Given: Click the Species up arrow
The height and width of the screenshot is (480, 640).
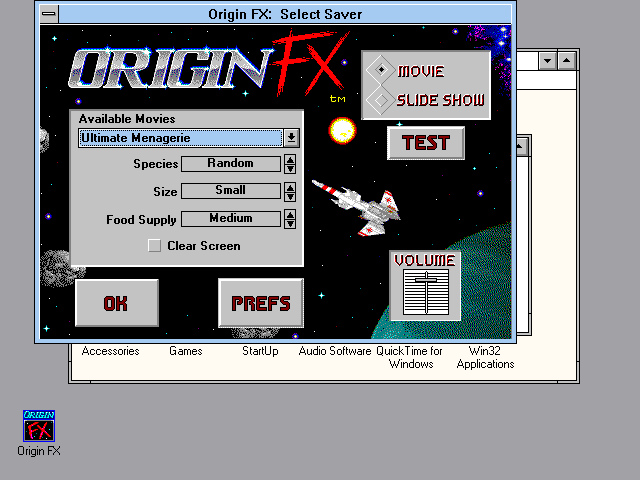Looking at the screenshot, I should coord(290,159).
